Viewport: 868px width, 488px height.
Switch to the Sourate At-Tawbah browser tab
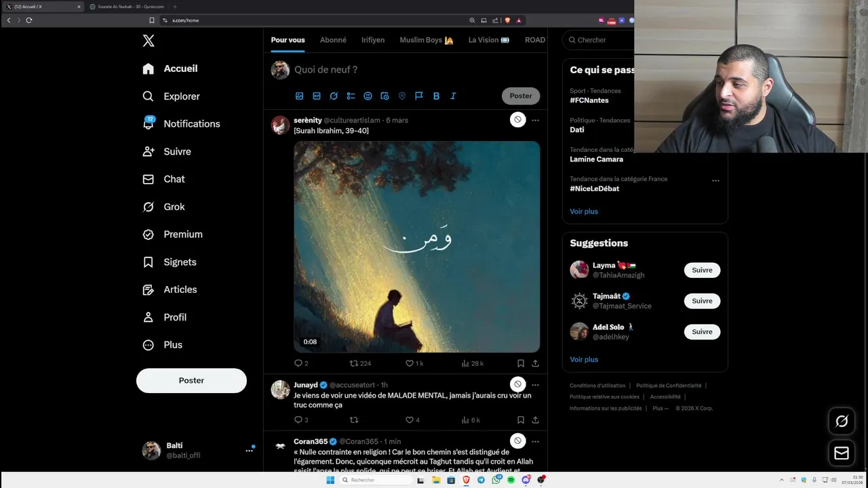[x=127, y=7]
